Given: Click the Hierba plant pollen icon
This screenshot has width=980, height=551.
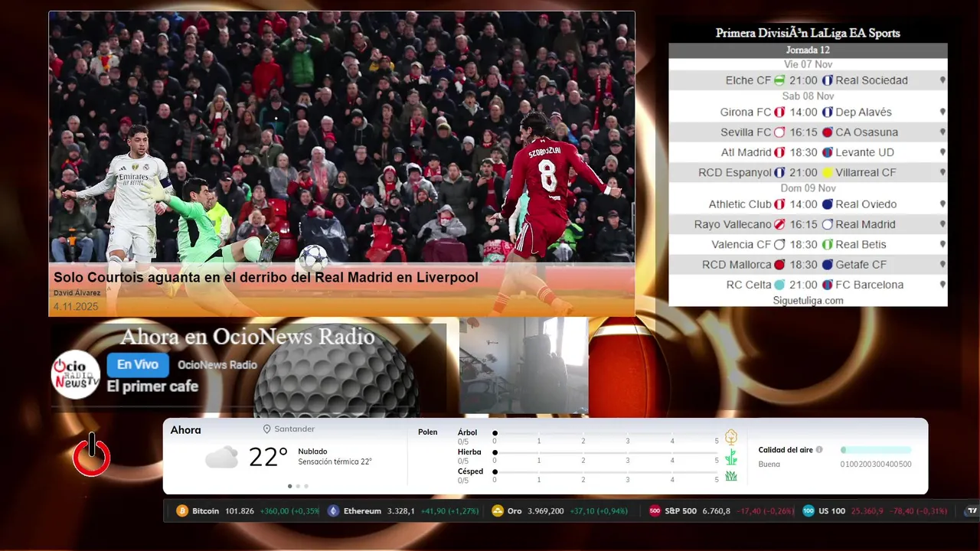Looking at the screenshot, I should click(x=731, y=457).
